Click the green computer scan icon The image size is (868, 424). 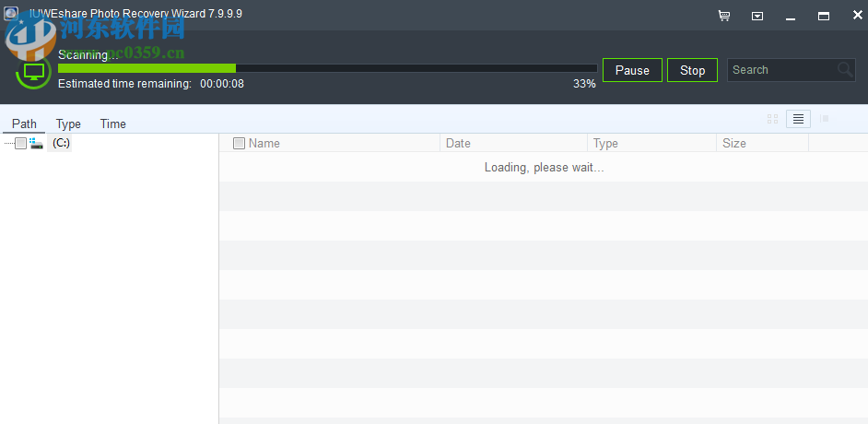click(34, 72)
